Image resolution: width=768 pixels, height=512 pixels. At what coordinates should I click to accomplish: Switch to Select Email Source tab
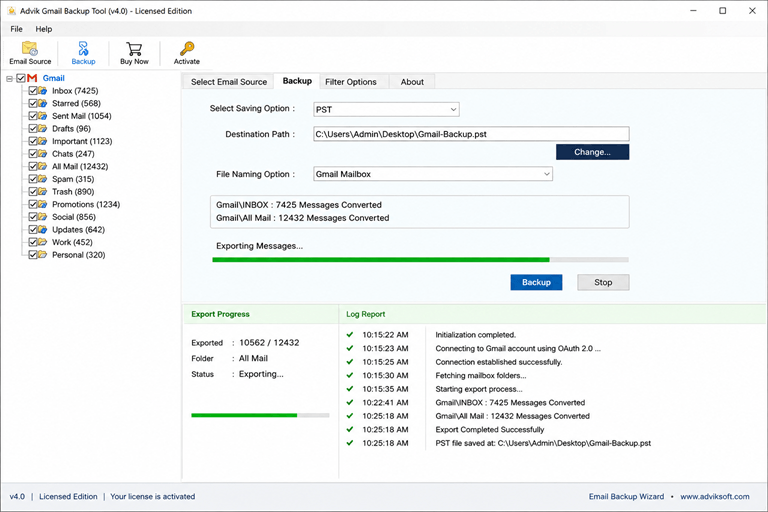tap(229, 82)
